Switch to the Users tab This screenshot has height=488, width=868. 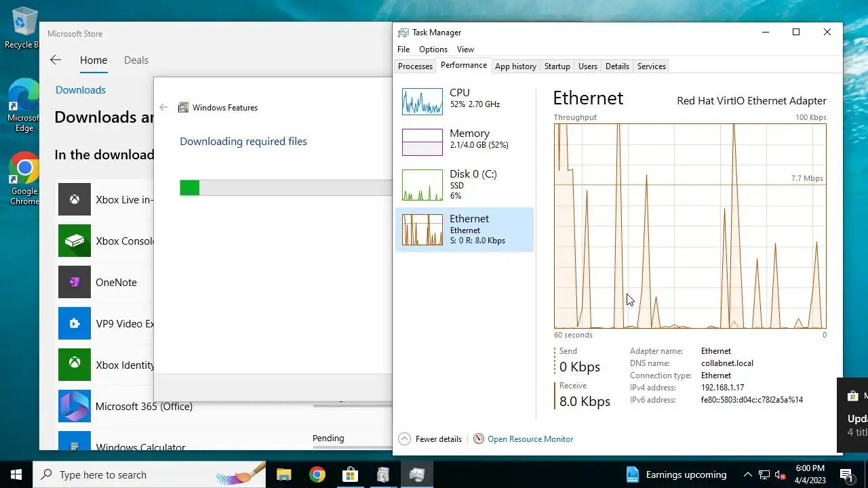(588, 66)
